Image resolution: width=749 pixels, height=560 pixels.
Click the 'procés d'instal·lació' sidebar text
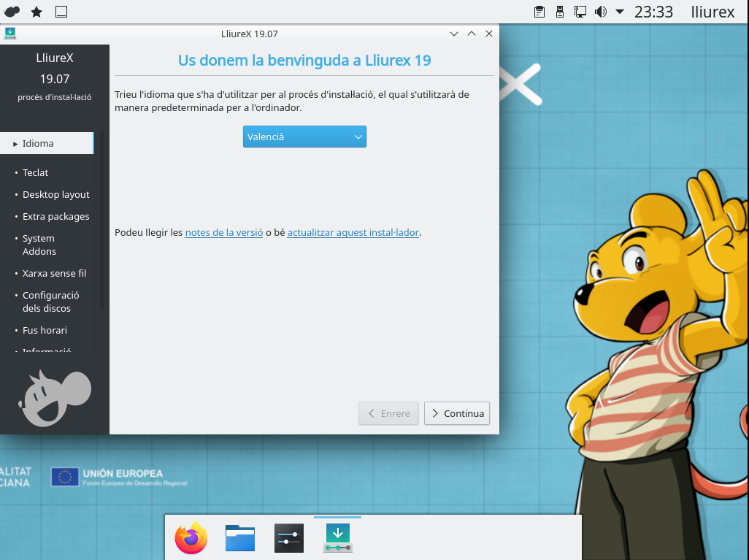(x=55, y=97)
